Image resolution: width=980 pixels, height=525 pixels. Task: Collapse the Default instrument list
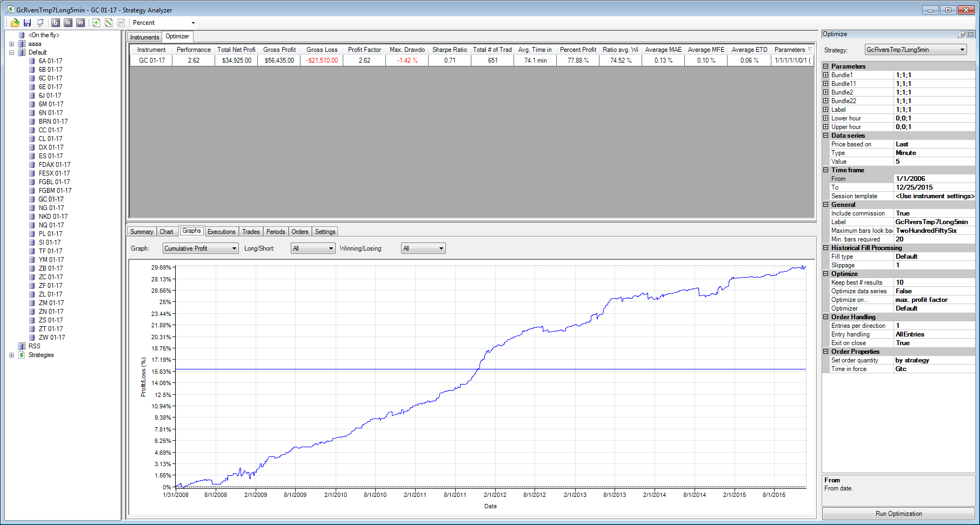[11, 52]
